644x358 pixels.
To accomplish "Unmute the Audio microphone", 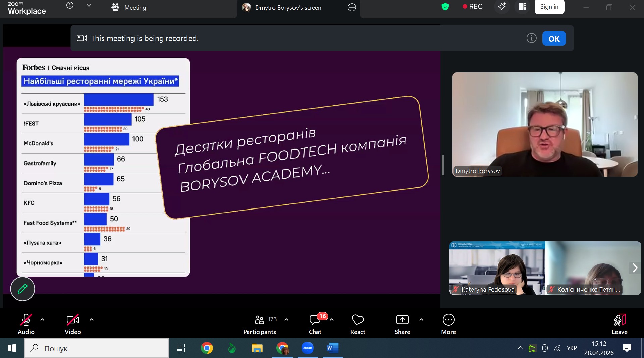I will click(26, 324).
